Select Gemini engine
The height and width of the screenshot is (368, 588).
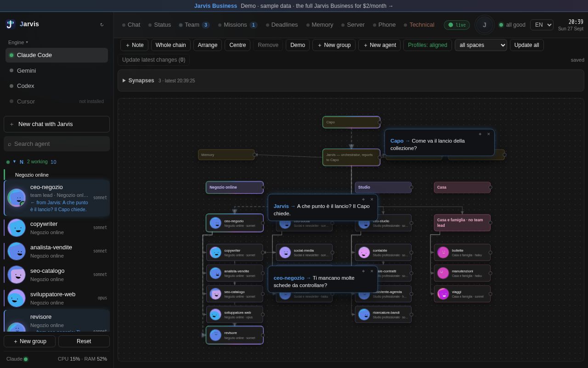point(57,70)
